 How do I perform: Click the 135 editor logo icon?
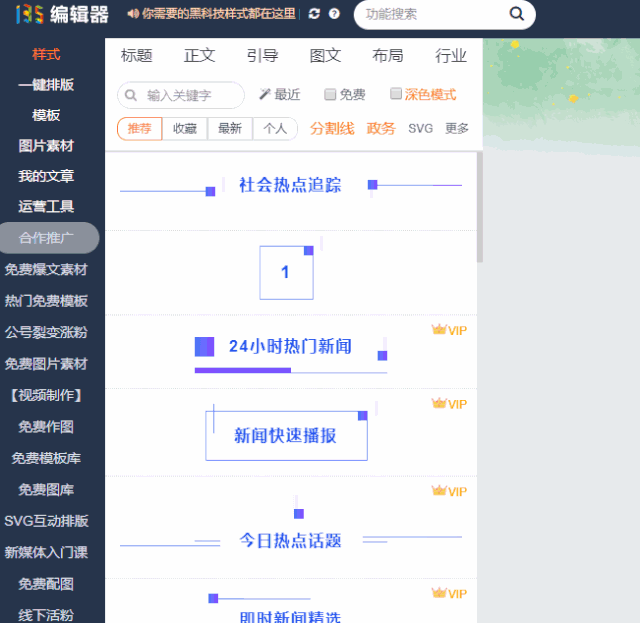click(29, 14)
